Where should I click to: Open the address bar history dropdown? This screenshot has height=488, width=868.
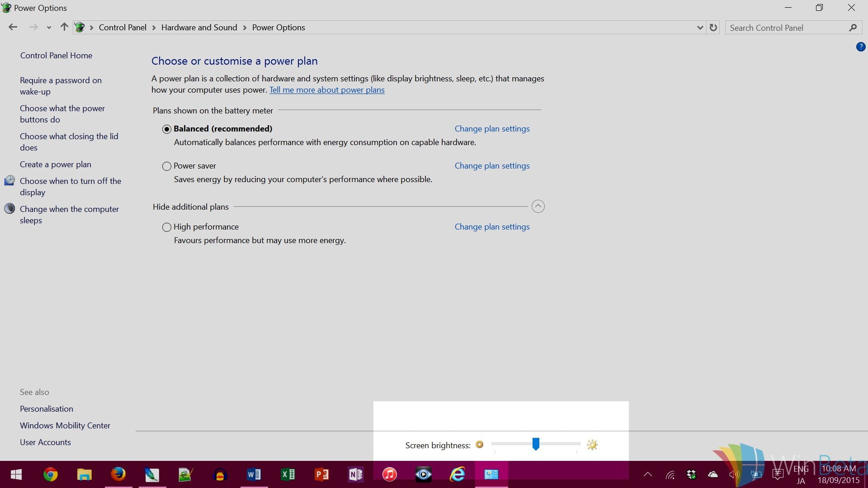(700, 28)
